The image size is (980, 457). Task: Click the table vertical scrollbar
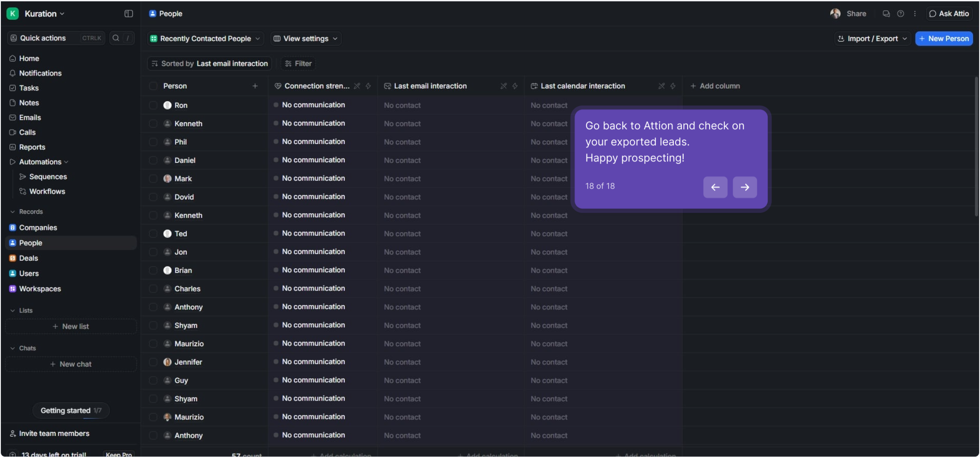point(976,147)
